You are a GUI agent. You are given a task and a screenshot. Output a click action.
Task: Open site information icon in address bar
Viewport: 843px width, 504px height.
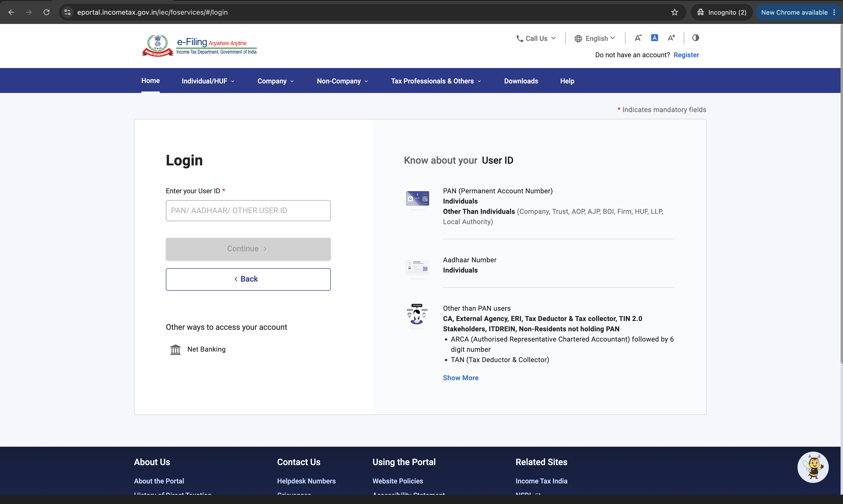tap(68, 12)
